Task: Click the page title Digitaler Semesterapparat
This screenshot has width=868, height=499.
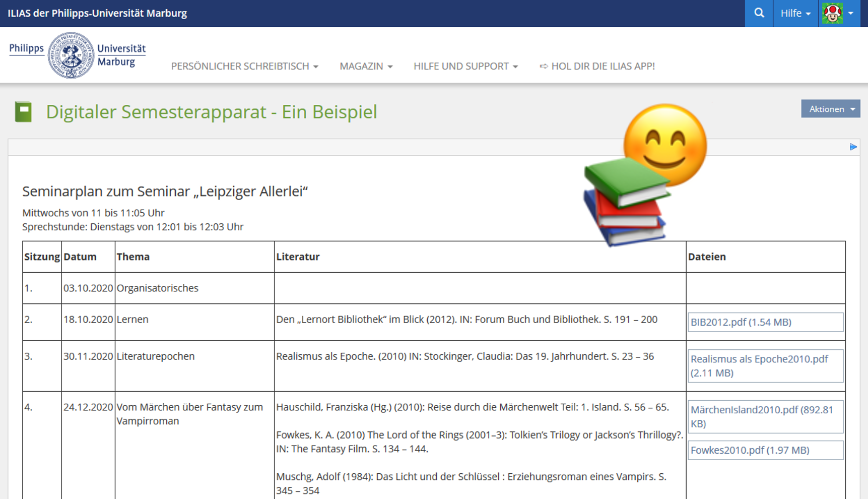Action: (211, 112)
